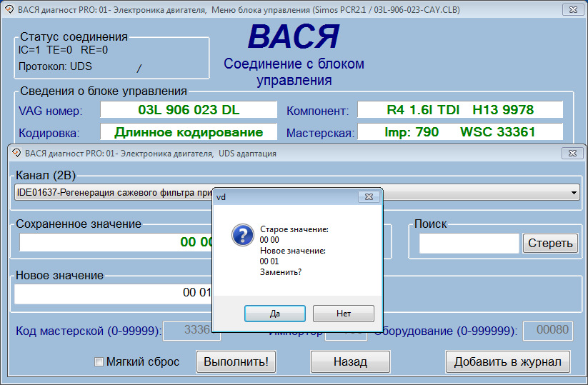This screenshot has height=385, width=588.
Task: Click the Новое значение input field
Action: click(114, 293)
